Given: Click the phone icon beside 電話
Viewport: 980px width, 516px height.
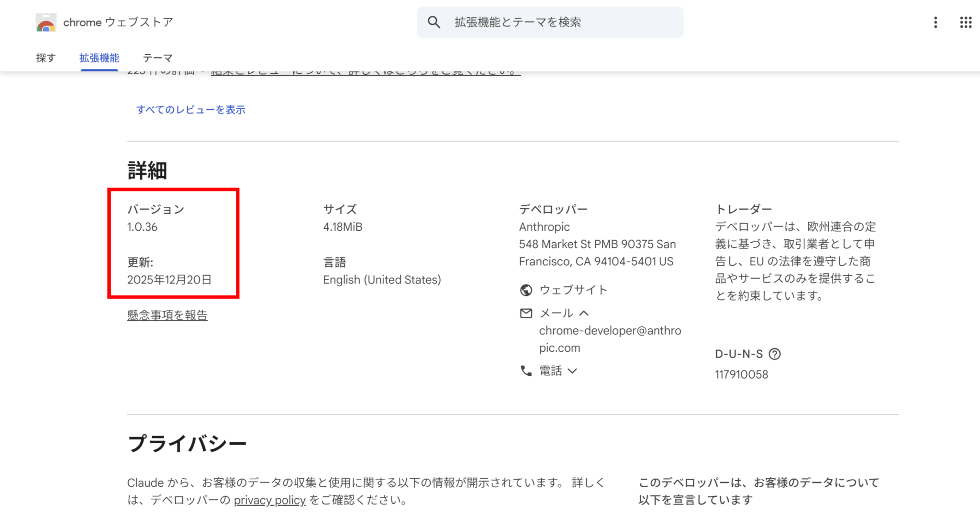Looking at the screenshot, I should pyautogui.click(x=526, y=371).
